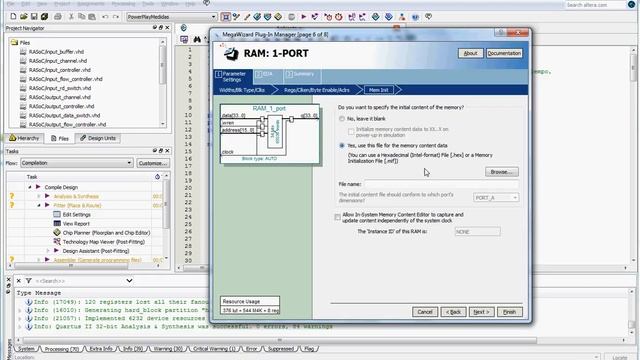The height and width of the screenshot is (360, 640).
Task: Click the horizontal scrollbar in the Tasks panel
Action: [71, 266]
